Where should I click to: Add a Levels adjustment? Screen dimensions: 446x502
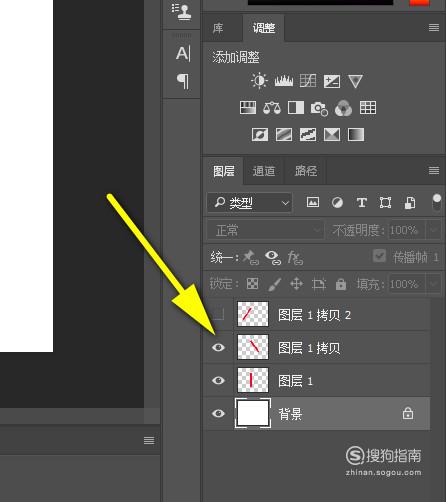point(284,81)
